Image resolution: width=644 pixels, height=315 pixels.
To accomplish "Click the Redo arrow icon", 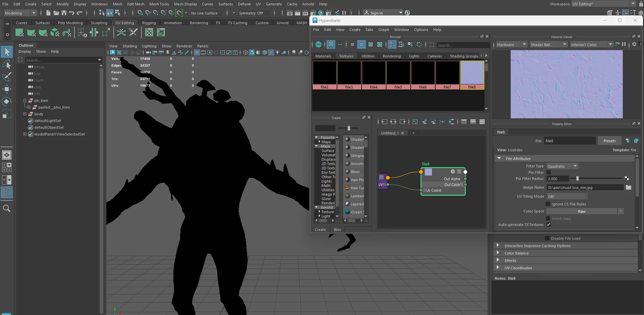I will pyautogui.click(x=79, y=13).
